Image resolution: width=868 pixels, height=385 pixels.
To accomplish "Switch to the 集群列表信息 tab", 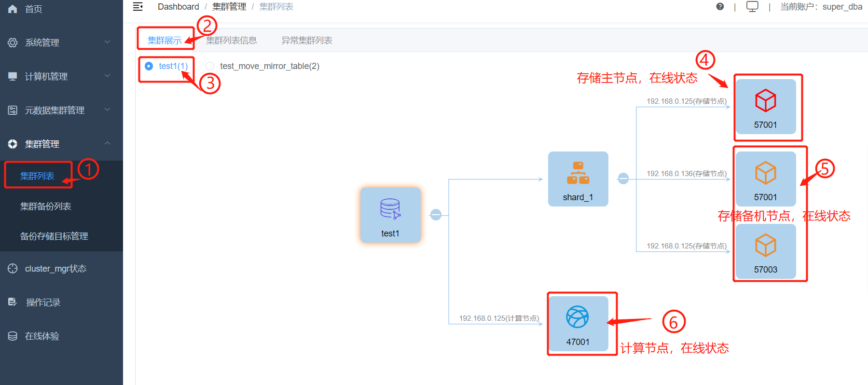I will [232, 41].
